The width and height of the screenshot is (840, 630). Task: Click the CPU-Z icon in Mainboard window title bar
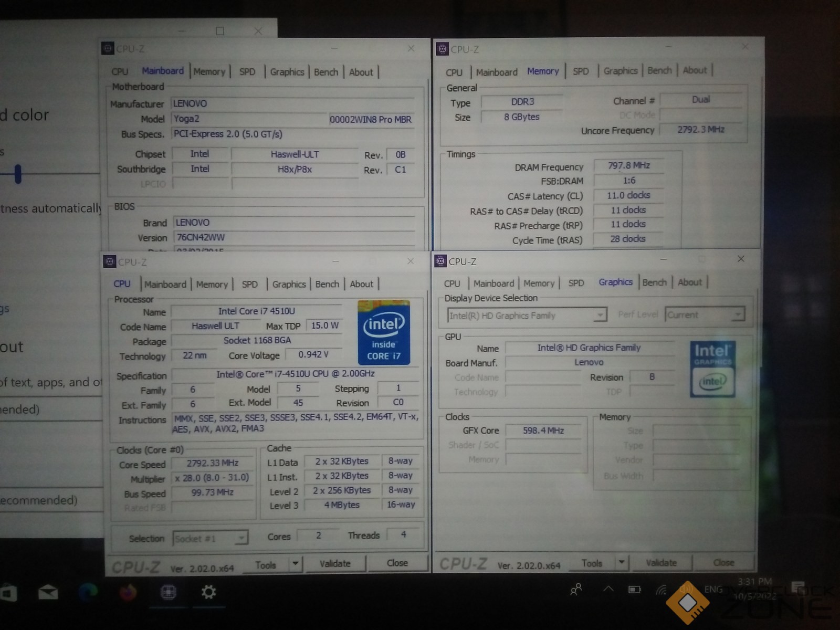pos(108,49)
